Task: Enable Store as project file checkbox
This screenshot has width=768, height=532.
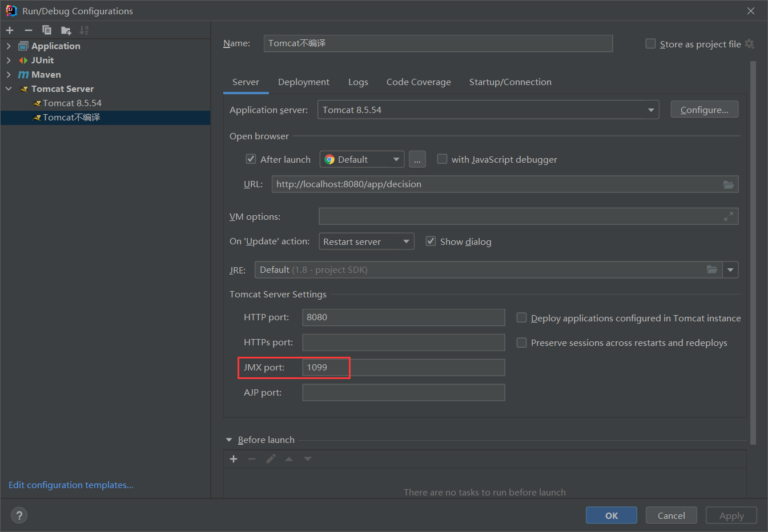Action: (650, 44)
